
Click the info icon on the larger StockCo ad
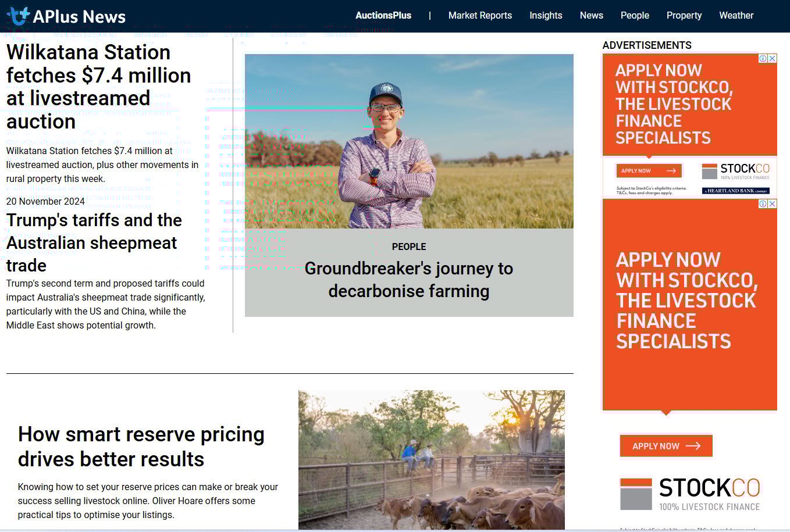[763, 204]
